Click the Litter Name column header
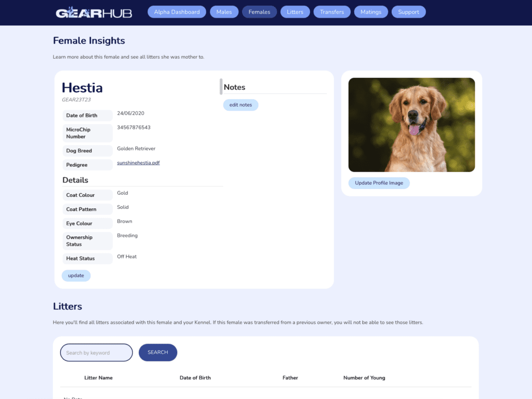This screenshot has height=399, width=532. [x=98, y=378]
